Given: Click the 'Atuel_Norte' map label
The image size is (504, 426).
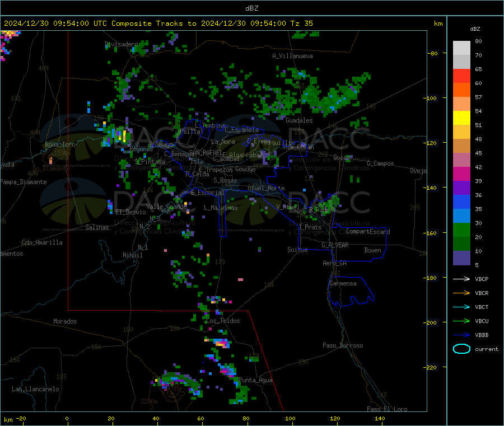Looking at the screenshot, I should (x=266, y=188).
